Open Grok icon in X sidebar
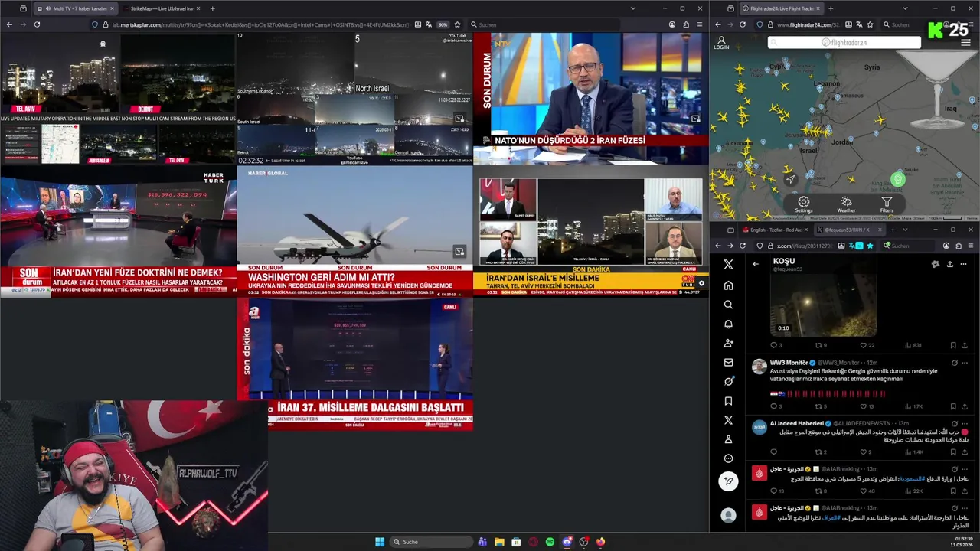Image resolution: width=980 pixels, height=551 pixels. [x=728, y=381]
